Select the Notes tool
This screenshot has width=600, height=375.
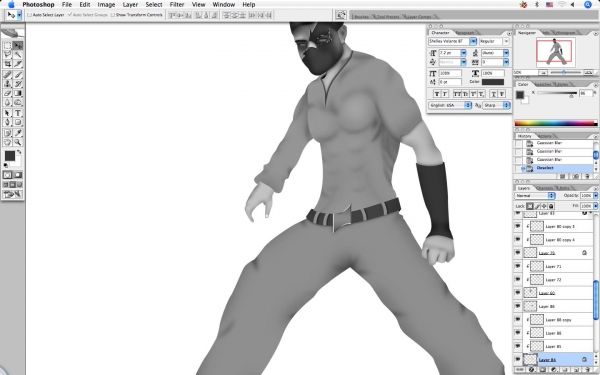(7, 133)
